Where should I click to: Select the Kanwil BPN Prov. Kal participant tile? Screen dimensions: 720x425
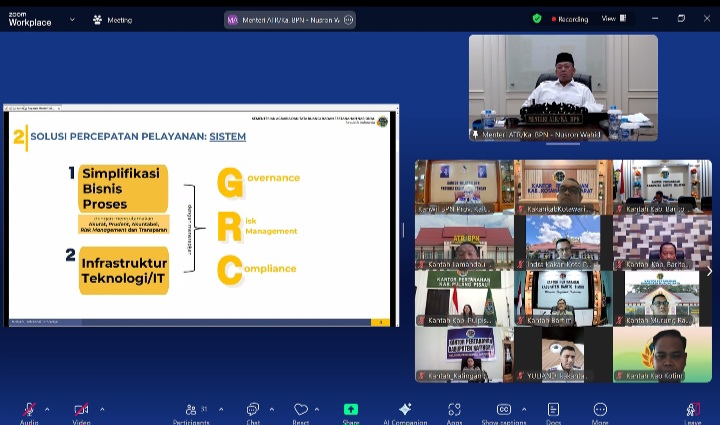(464, 187)
